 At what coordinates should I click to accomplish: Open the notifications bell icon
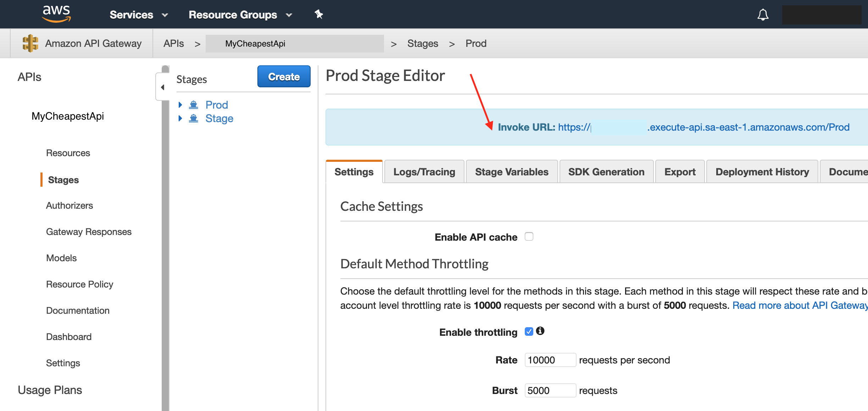pyautogui.click(x=763, y=15)
